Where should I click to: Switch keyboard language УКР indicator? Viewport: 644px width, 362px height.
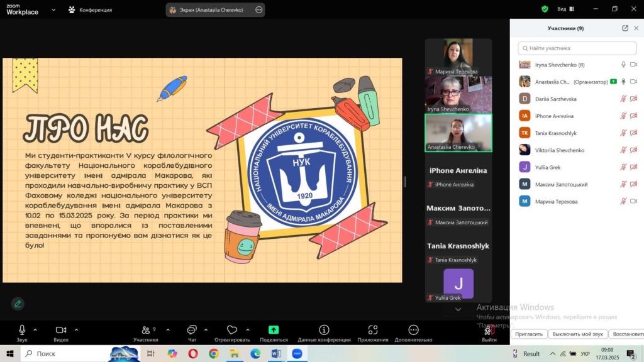coord(585,354)
